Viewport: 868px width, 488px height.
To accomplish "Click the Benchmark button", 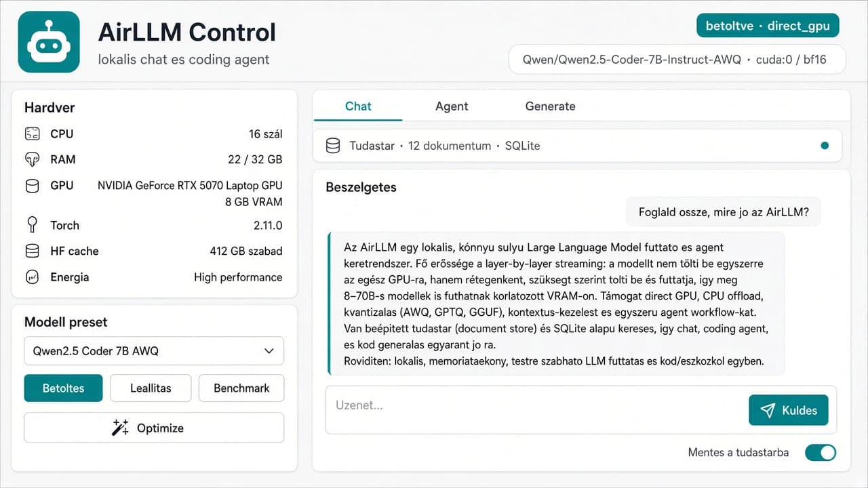I will pyautogui.click(x=241, y=388).
